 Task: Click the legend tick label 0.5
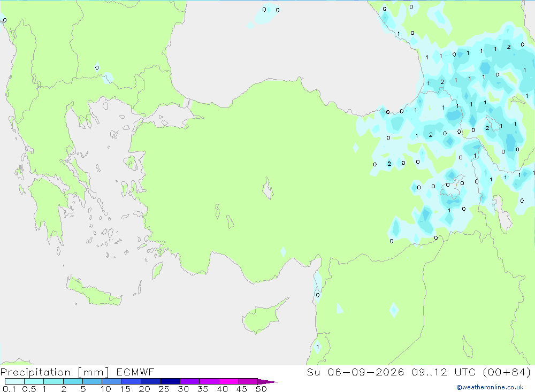click(x=29, y=389)
